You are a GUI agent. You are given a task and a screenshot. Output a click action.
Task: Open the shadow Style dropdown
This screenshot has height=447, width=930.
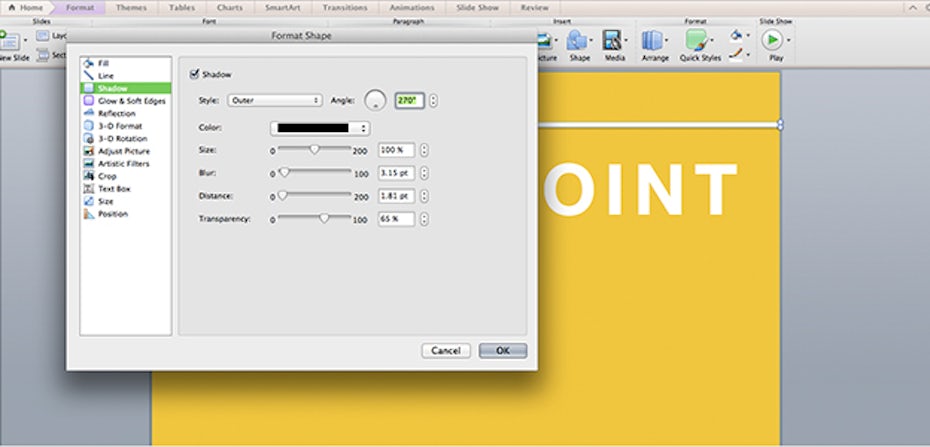(x=274, y=100)
